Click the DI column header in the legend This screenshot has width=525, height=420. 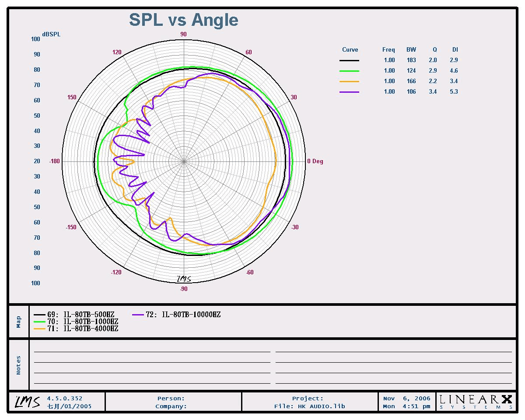click(455, 50)
